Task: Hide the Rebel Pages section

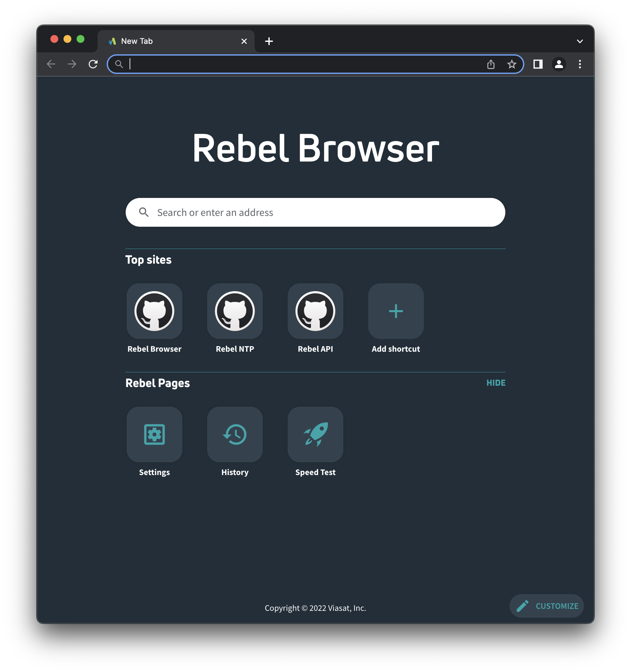Action: [x=496, y=383]
